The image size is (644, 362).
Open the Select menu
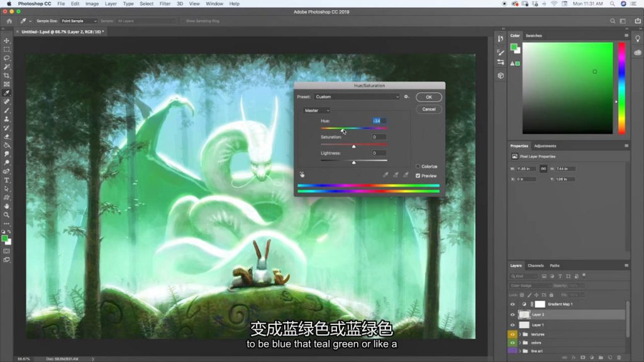coord(146,4)
